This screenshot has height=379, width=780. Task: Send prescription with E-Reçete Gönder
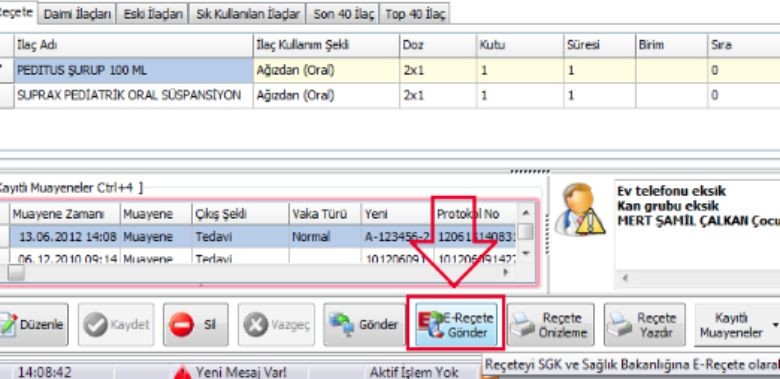pos(456,325)
